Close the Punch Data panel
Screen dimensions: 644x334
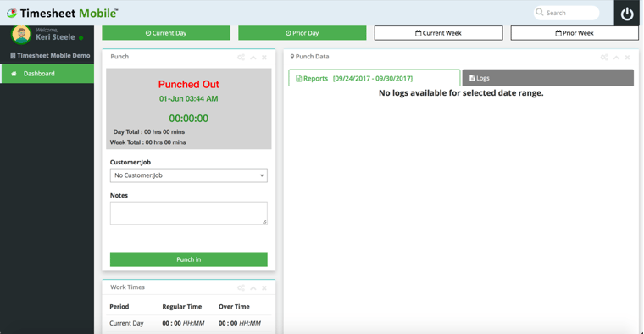(627, 58)
